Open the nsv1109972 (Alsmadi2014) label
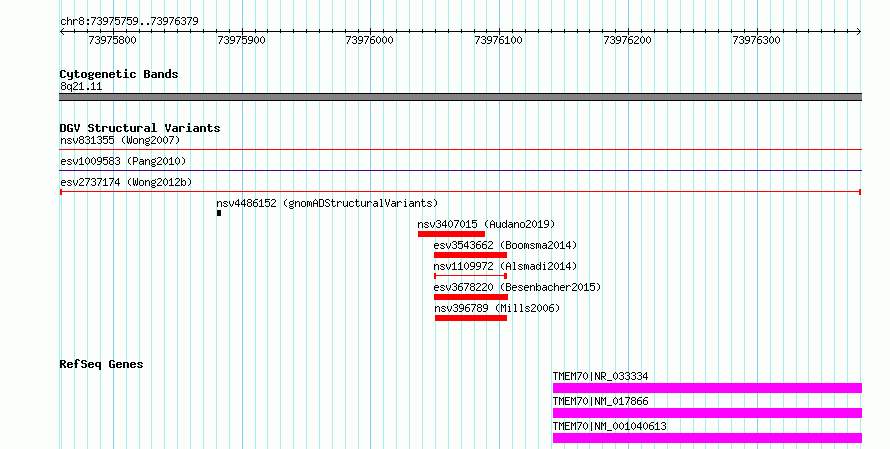This screenshot has width=890, height=449. tap(505, 266)
